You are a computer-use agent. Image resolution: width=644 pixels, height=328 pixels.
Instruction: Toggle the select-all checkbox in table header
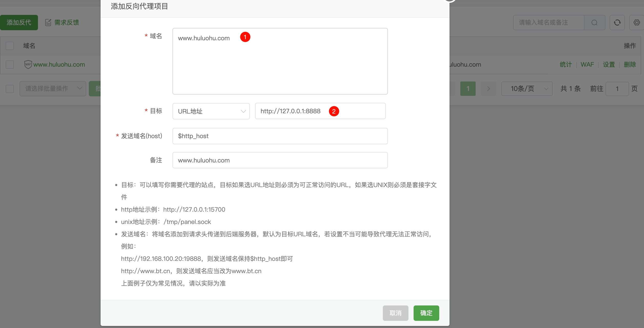tap(10, 46)
